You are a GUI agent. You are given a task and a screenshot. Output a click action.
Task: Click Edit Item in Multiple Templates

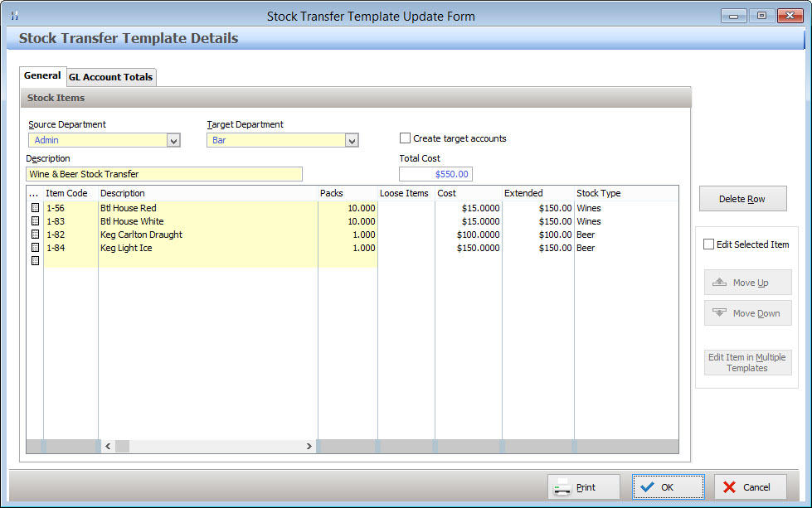pyautogui.click(x=746, y=361)
